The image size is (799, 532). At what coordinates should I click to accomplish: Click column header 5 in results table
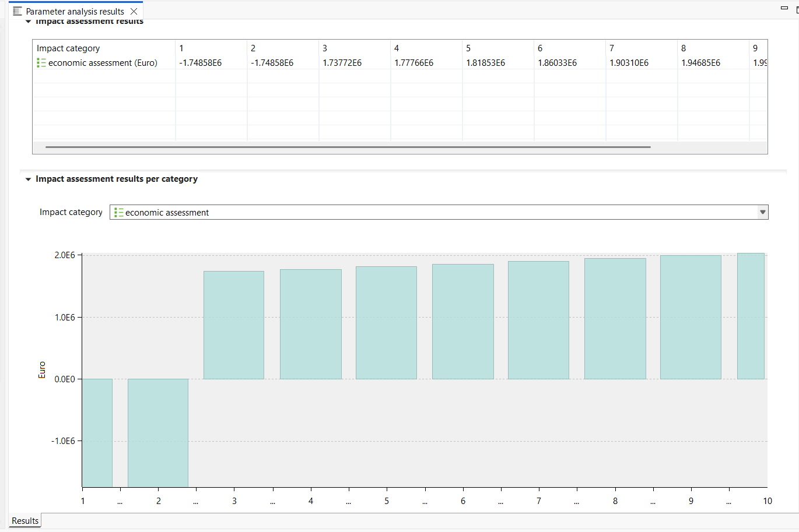[x=468, y=48]
